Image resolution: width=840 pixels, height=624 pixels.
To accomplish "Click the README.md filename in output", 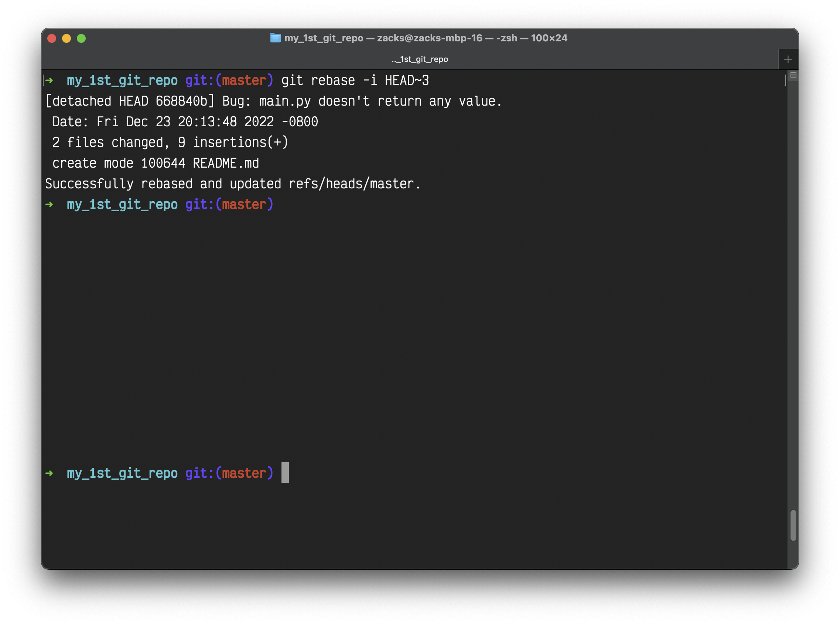I will [226, 163].
